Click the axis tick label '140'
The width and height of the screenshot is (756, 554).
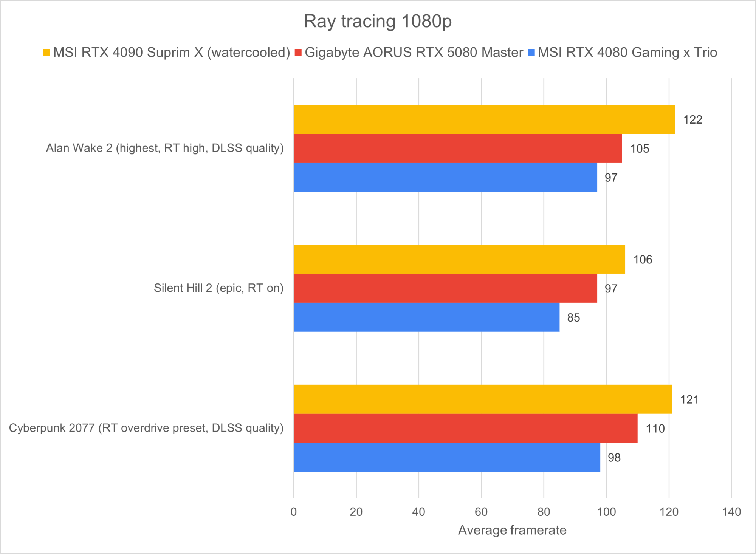(731, 512)
